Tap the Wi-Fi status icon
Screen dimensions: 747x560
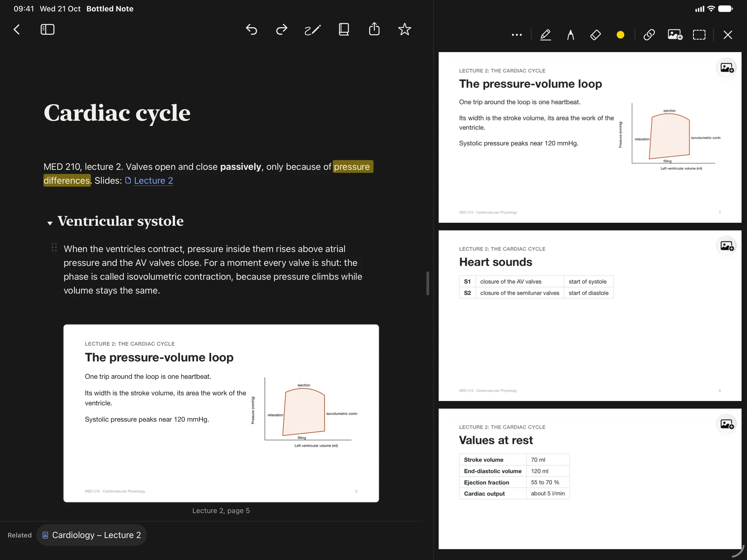711,9
